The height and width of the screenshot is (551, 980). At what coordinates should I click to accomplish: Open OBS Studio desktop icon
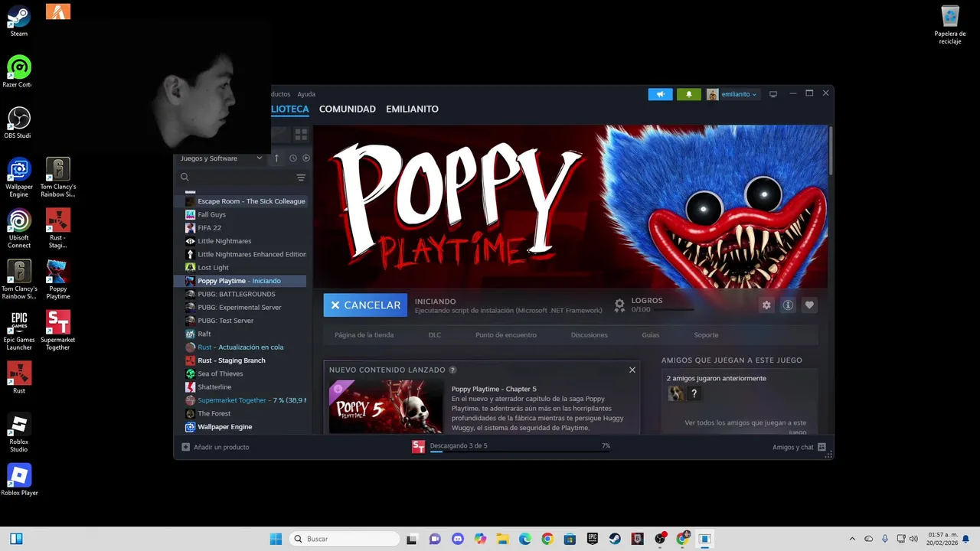coord(18,122)
